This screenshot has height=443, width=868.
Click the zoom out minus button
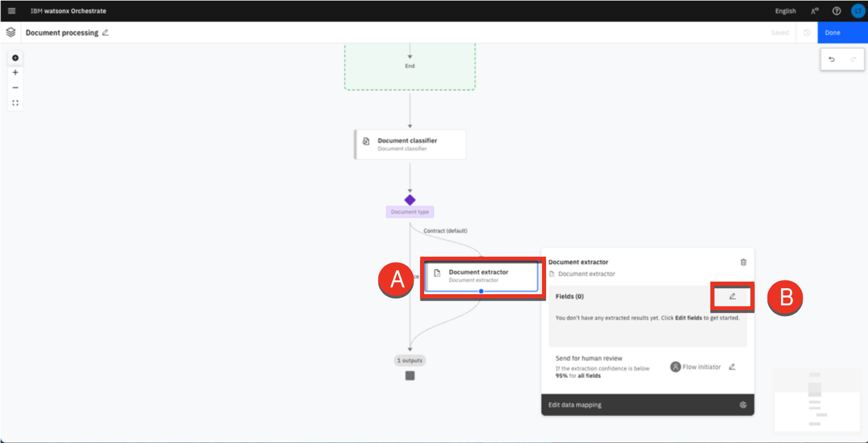coord(15,88)
